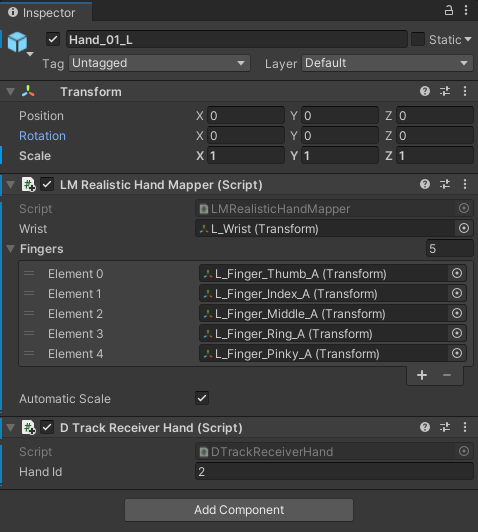Open Transform component help icon
This screenshot has height=532, width=478.
coord(425,91)
